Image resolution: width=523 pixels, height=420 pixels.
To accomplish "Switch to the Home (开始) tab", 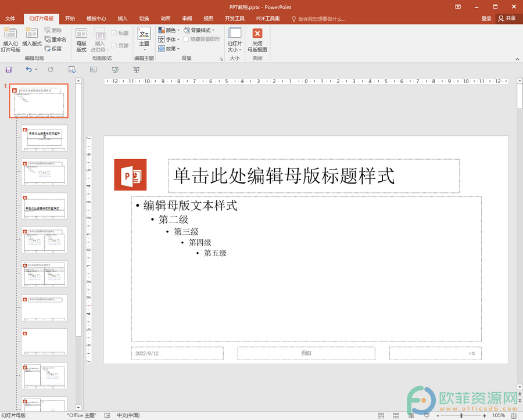I will (x=70, y=19).
